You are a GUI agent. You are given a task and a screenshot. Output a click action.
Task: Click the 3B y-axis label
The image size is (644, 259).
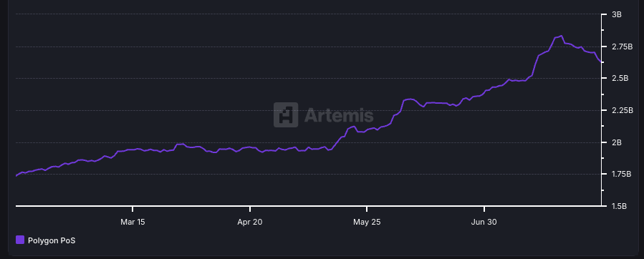point(617,14)
